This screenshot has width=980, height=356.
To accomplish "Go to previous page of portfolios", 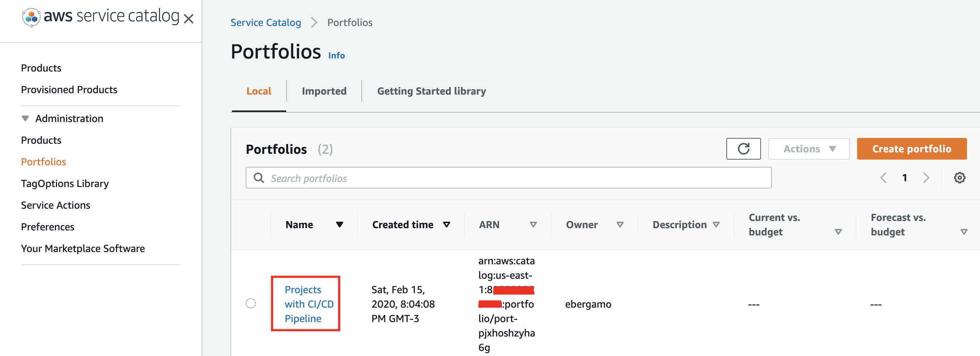I will [884, 177].
